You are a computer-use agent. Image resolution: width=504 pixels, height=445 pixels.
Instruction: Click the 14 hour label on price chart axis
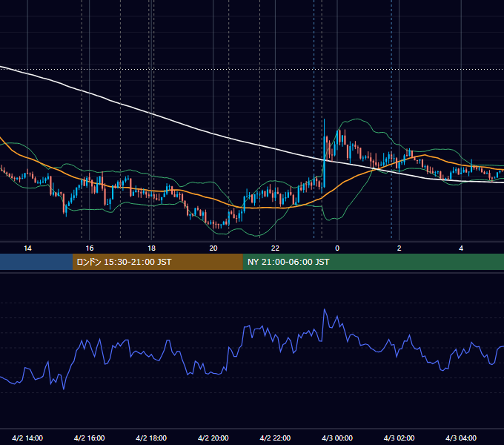(x=27, y=248)
